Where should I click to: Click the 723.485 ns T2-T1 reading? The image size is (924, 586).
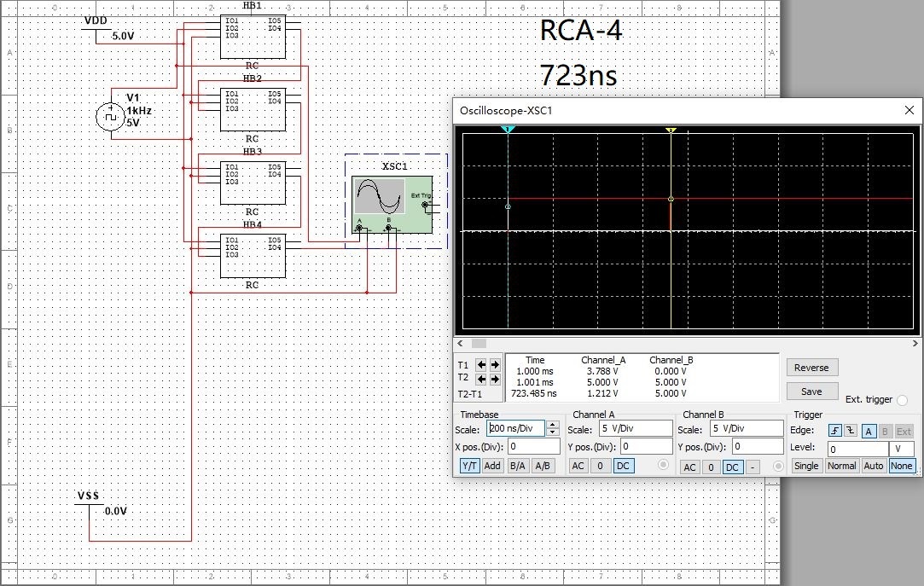tap(534, 393)
